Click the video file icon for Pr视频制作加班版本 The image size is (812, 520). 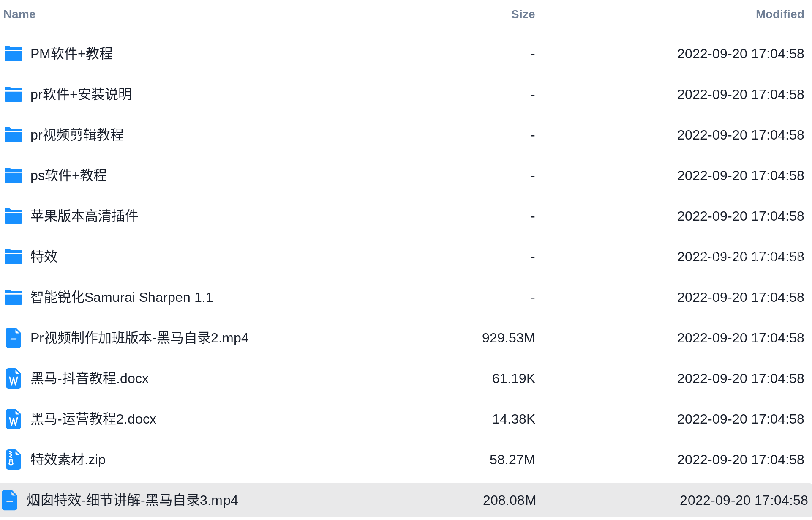click(x=14, y=338)
